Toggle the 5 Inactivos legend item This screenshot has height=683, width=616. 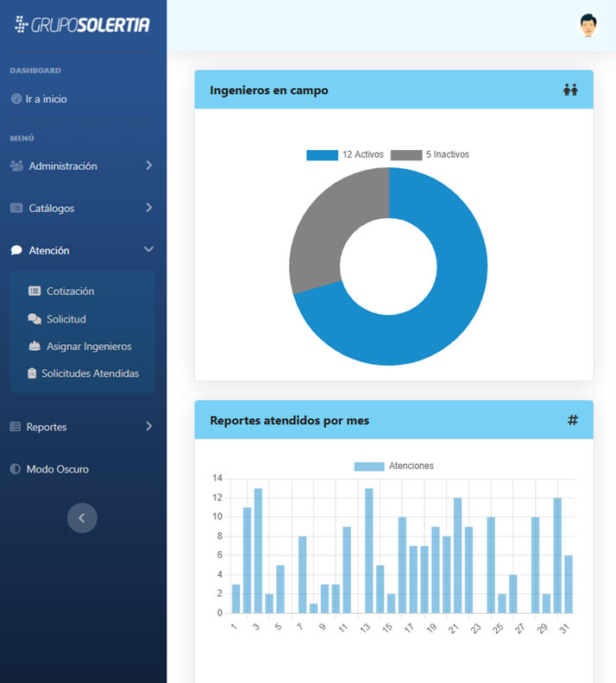tap(430, 155)
